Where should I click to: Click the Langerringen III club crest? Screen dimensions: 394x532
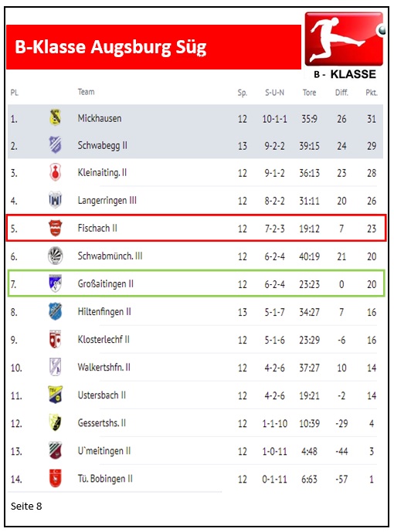pyautogui.click(x=55, y=200)
